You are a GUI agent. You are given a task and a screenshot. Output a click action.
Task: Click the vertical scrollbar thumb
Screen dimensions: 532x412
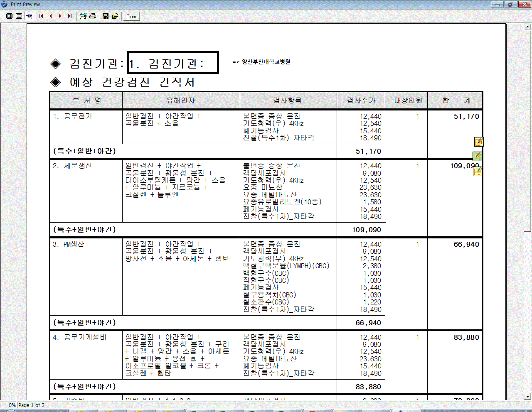click(528, 131)
